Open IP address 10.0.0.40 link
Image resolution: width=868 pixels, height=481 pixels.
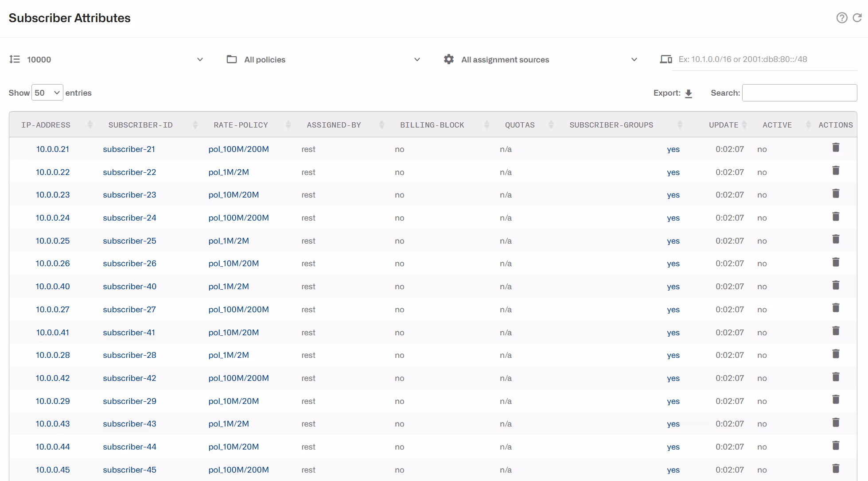(x=53, y=287)
